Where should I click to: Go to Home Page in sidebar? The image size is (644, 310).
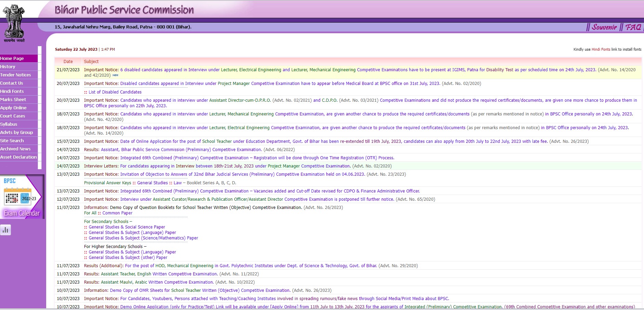pyautogui.click(x=12, y=59)
